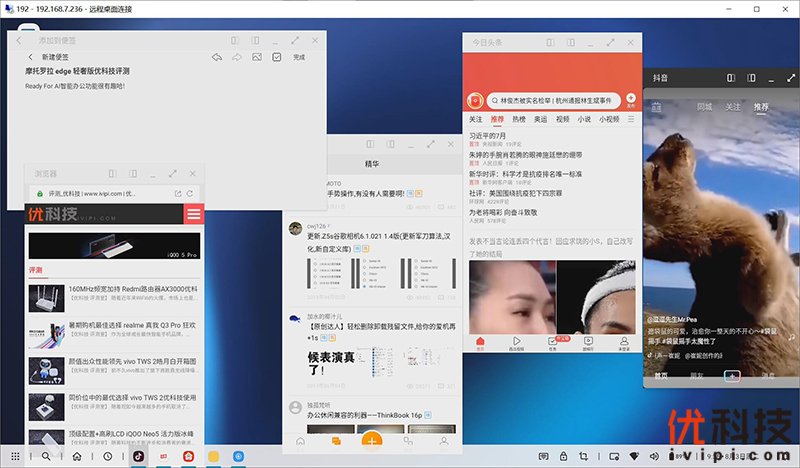Screen dimensions: 800x468
Task: Go back from 新建便签 note
Action: 31,57
